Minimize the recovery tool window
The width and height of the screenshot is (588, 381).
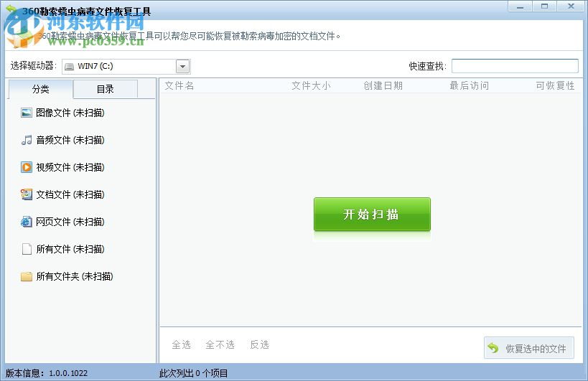pos(520,6)
